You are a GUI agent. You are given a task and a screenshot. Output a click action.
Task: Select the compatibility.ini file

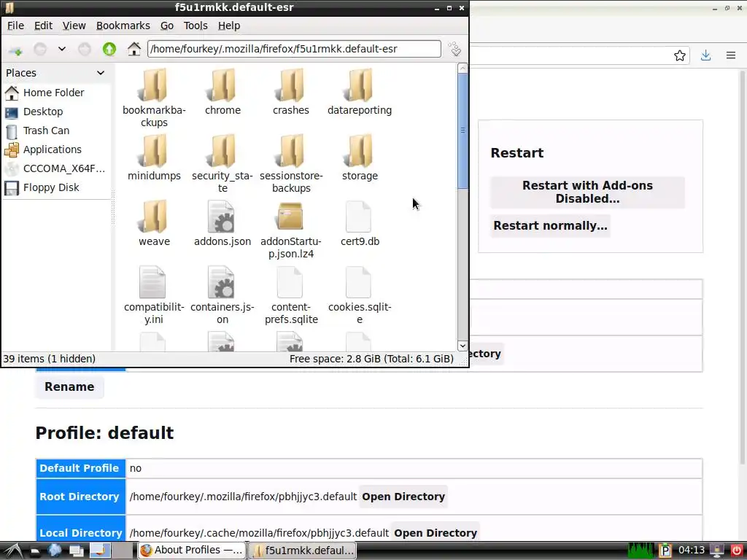point(154,295)
